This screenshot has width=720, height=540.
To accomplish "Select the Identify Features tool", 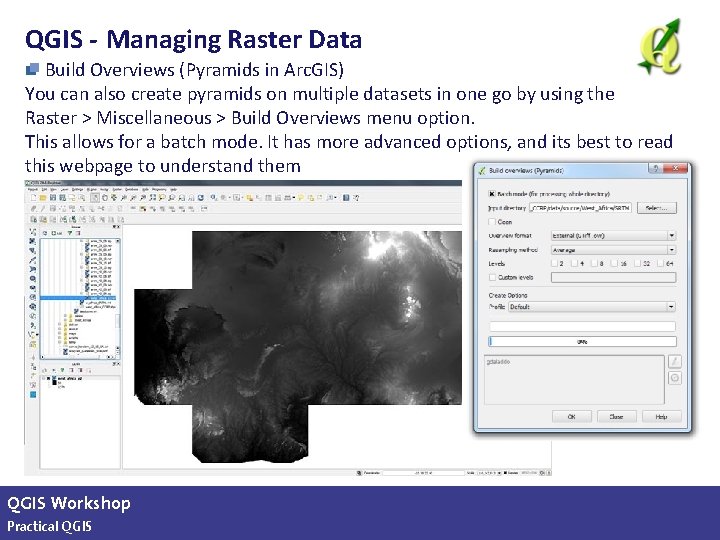I will [x=214, y=198].
